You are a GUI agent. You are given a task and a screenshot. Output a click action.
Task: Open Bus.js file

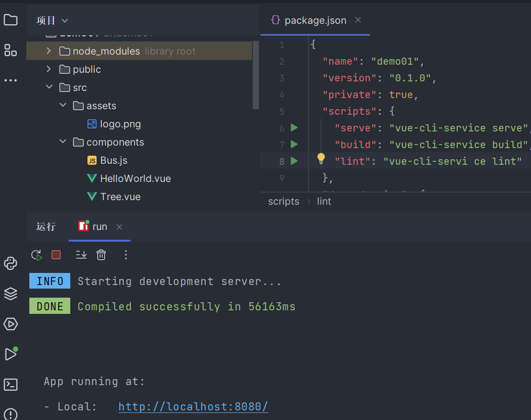(x=114, y=160)
